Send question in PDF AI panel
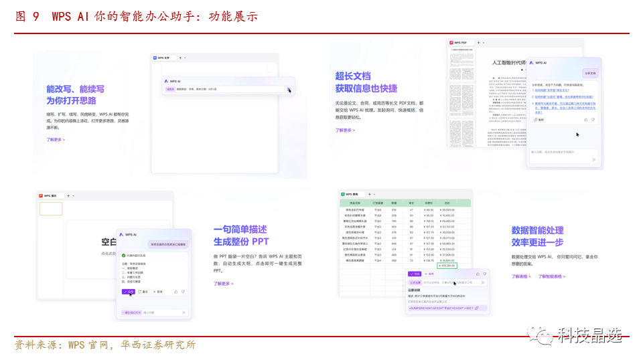The image size is (643, 364). click(x=593, y=160)
